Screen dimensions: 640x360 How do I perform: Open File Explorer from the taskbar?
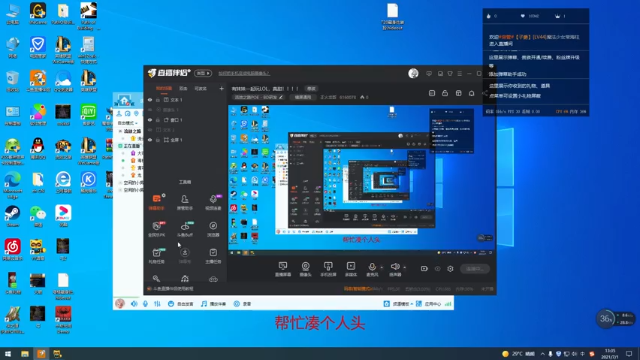tap(25, 353)
